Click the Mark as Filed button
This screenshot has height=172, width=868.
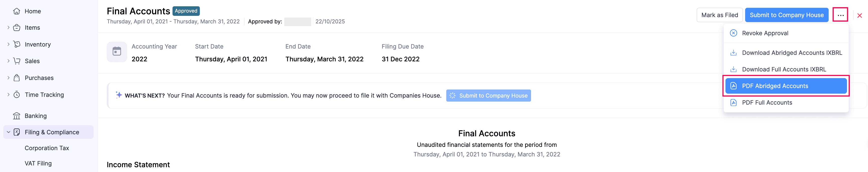point(719,15)
